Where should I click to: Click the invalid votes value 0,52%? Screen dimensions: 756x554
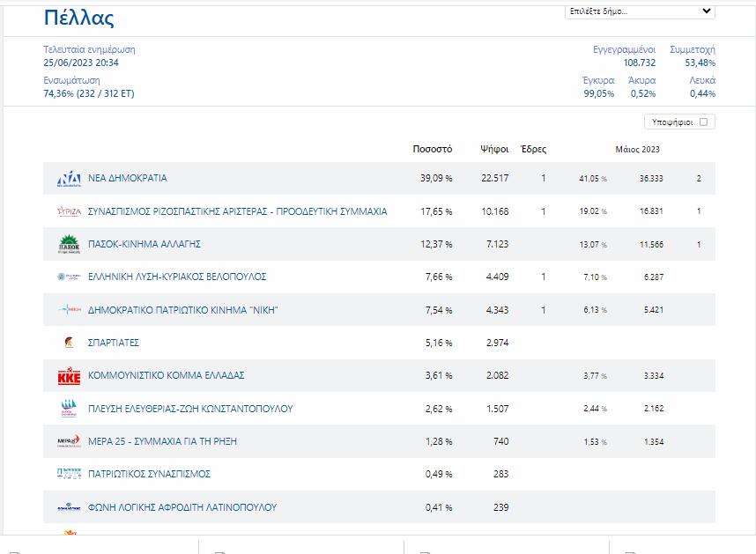point(643,93)
